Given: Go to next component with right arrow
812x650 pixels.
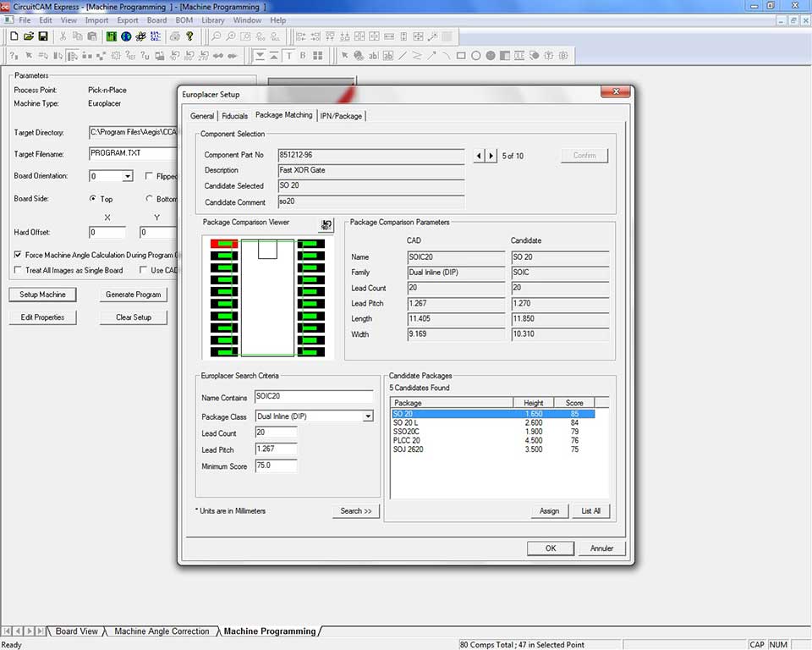Looking at the screenshot, I should click(x=491, y=156).
